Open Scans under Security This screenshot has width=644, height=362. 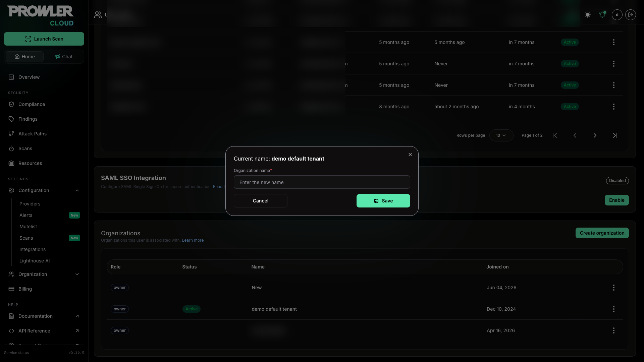pos(25,148)
